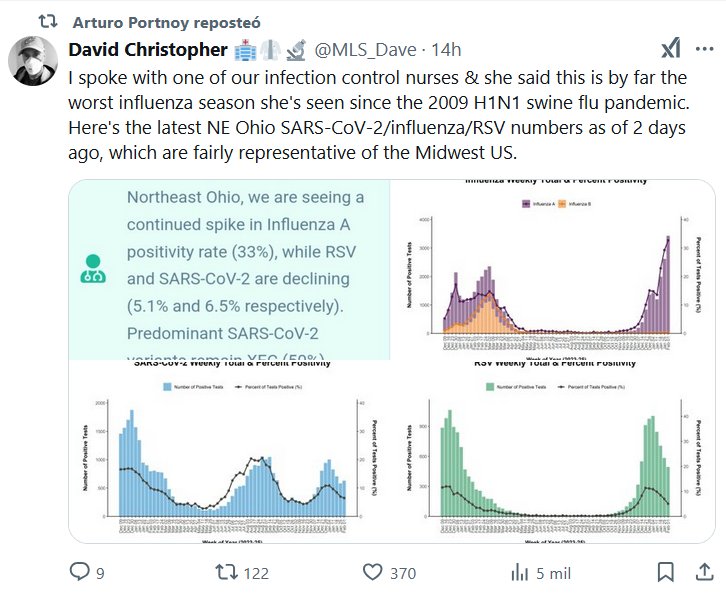Like the post with the heart icon
Image resolution: width=726 pixels, height=596 pixels.
[373, 572]
